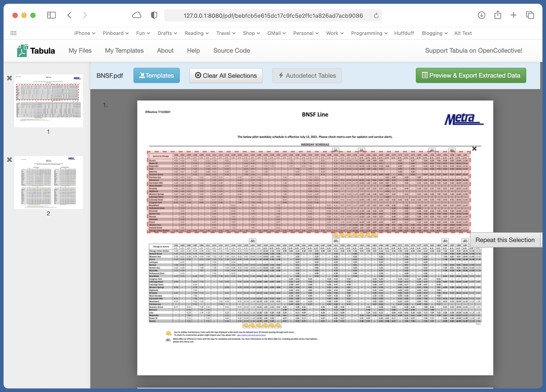
Task: Expand the Drafts bookmarks folder
Action: [167, 33]
